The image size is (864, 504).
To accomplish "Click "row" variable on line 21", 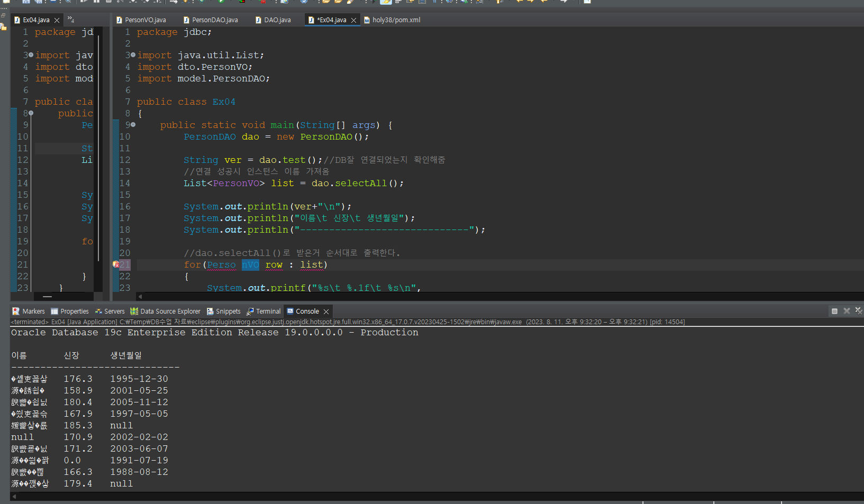I will tap(274, 265).
